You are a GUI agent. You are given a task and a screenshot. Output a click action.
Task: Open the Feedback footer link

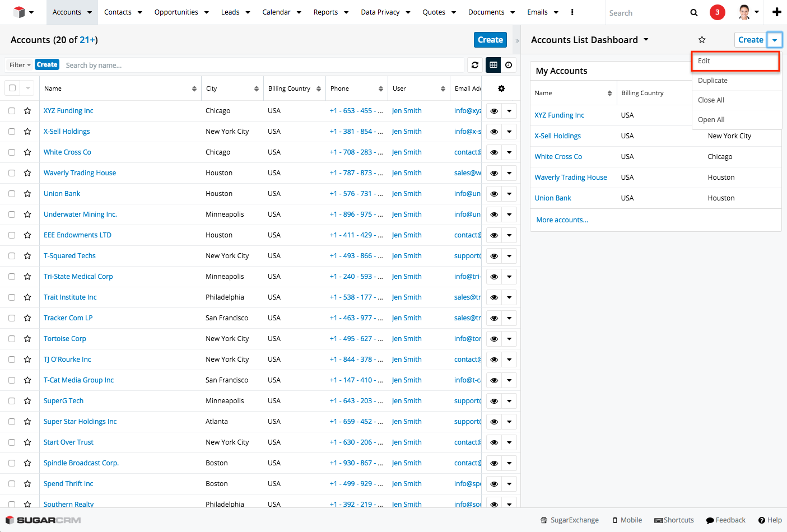pos(726,520)
